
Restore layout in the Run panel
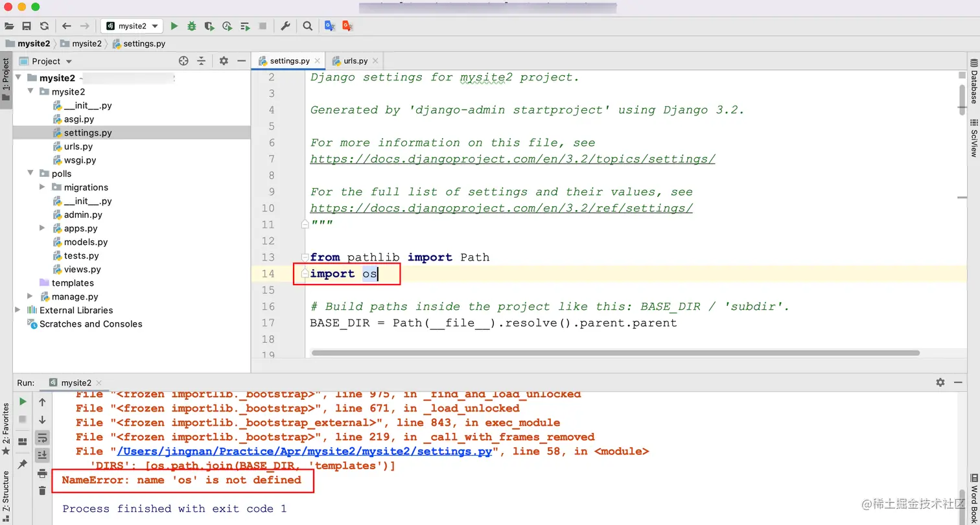pyautogui.click(x=23, y=441)
